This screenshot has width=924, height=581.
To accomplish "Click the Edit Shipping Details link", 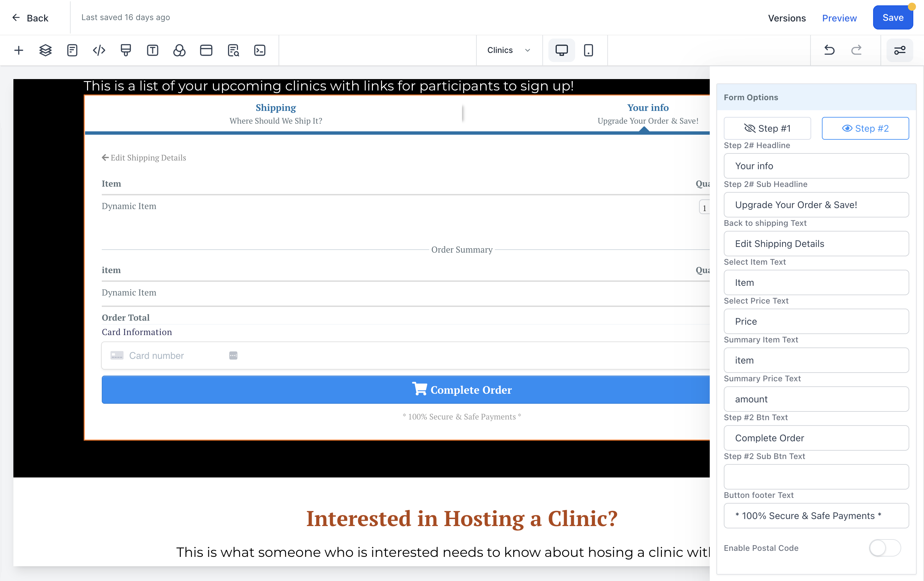I will click(144, 158).
